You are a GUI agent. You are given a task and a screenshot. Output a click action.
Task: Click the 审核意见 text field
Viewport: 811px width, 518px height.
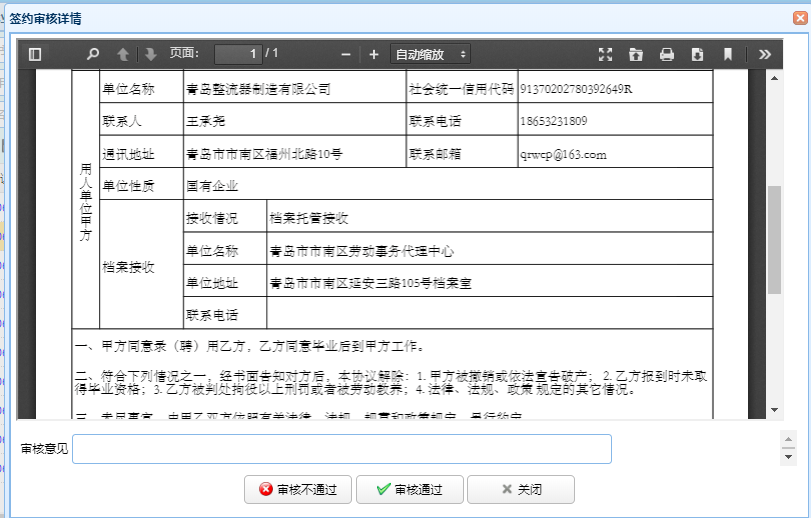click(x=341, y=449)
